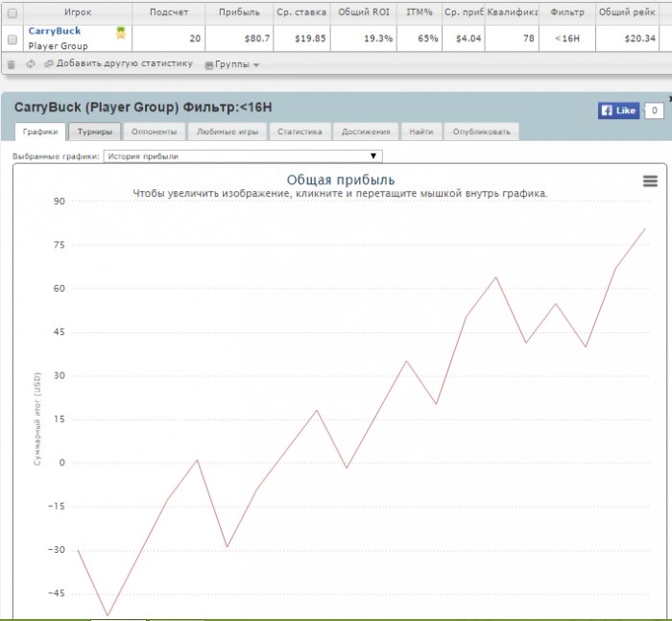Click the Группы group icon
This screenshot has height=621, width=672.
click(x=211, y=64)
